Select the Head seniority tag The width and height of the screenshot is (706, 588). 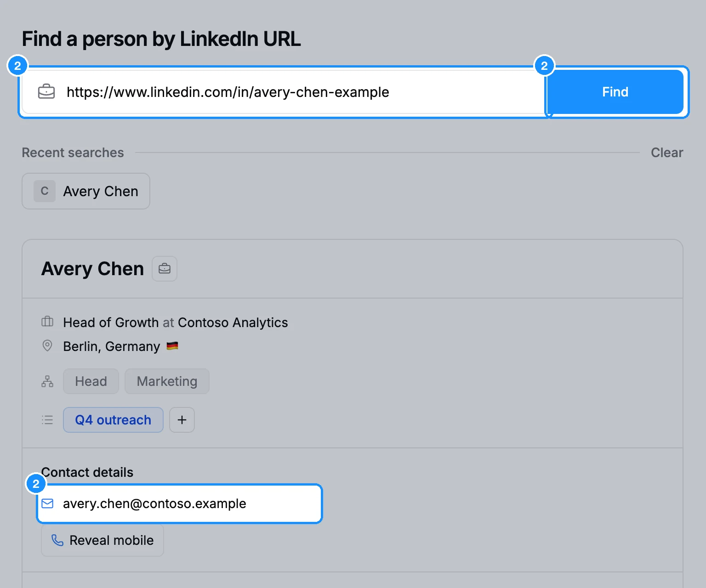pos(91,381)
